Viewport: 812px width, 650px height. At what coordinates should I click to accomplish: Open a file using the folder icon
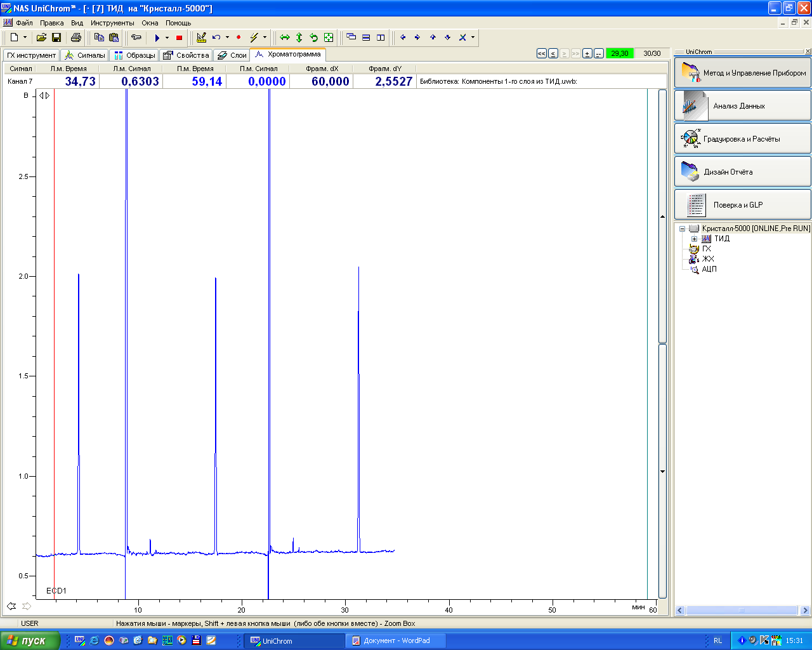[x=41, y=37]
